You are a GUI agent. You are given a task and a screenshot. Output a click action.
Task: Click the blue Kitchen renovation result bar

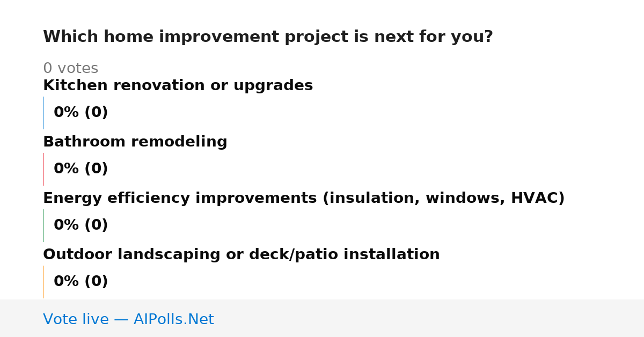coord(43,113)
